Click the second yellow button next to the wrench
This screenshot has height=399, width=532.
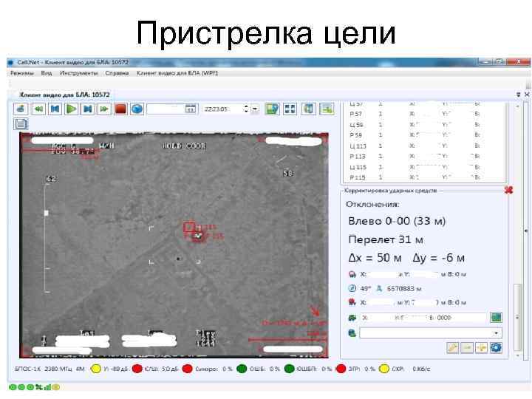(x=467, y=348)
